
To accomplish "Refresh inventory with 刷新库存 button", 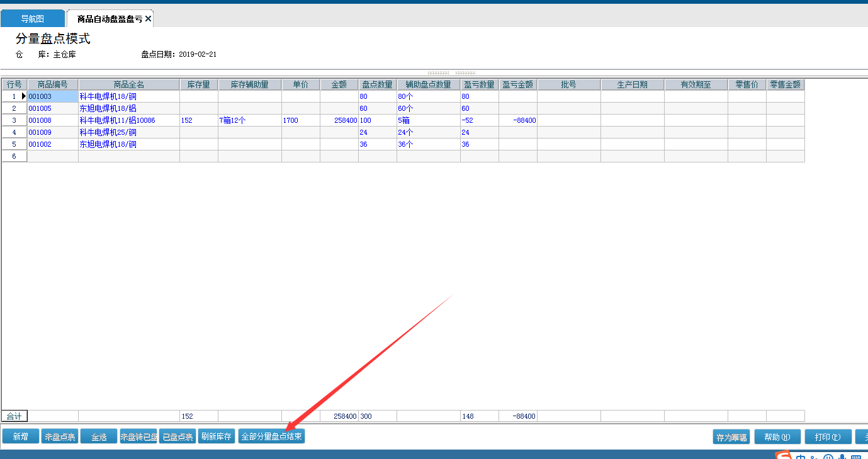I will pos(217,436).
